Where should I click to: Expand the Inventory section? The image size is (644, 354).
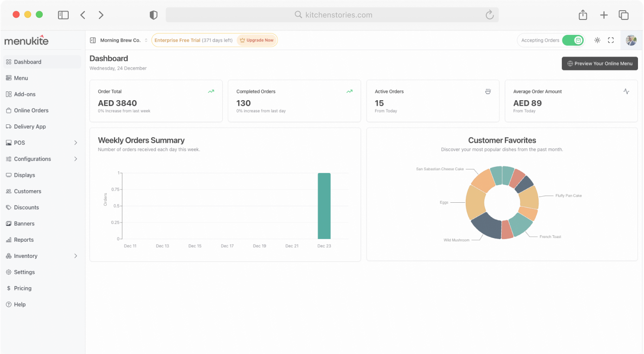coord(26,256)
